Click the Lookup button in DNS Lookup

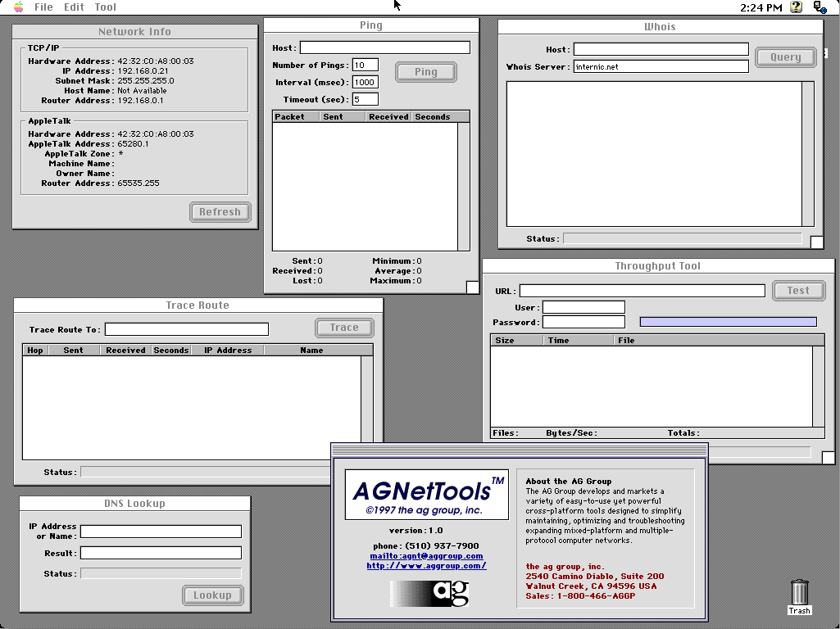(213, 595)
